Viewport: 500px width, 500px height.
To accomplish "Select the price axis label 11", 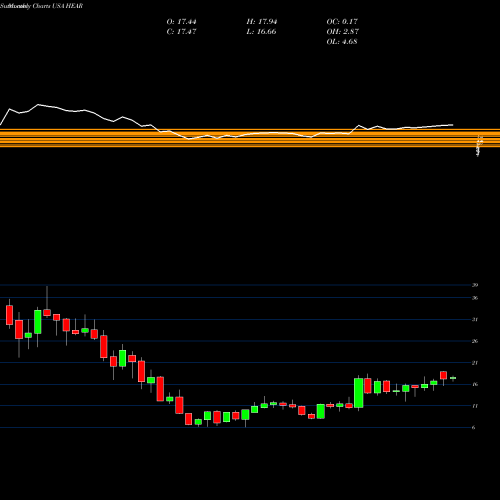I will coord(475,406).
